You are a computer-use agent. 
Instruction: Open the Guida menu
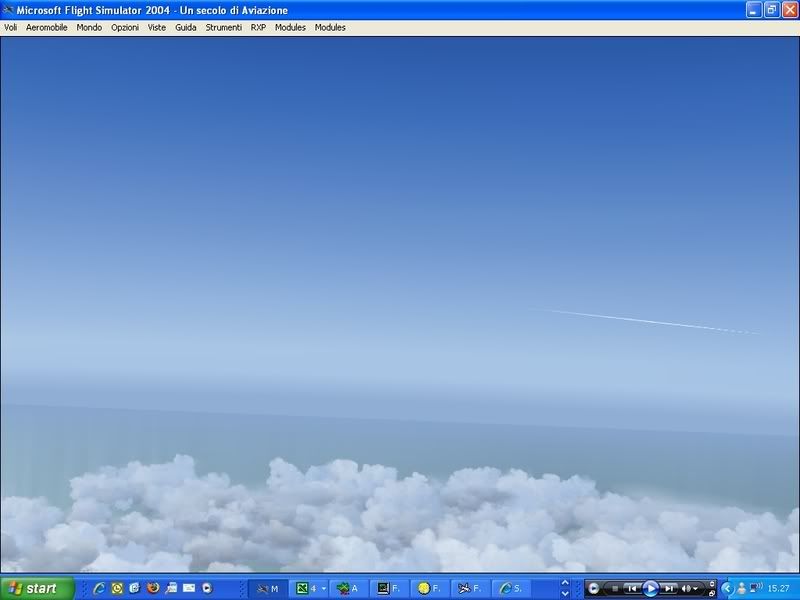coord(186,28)
